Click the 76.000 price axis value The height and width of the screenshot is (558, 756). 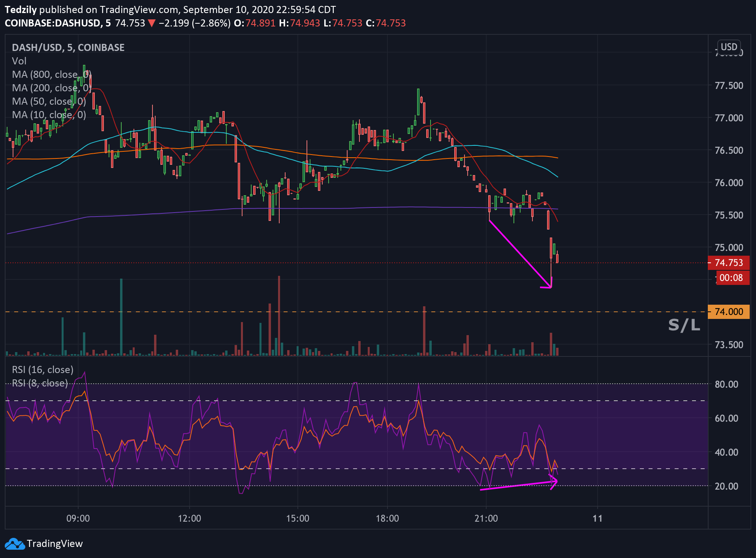729,183
